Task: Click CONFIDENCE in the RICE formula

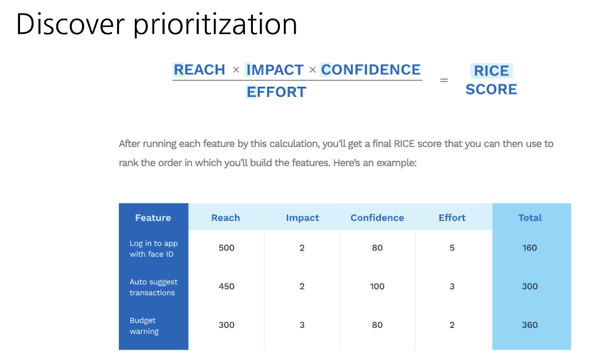Action: tap(370, 70)
